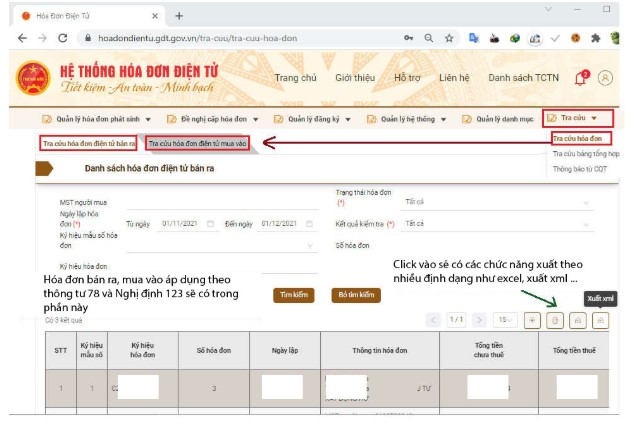Click the Bỏ tìm kiếm button
Screen dimensions: 637x436
point(356,295)
